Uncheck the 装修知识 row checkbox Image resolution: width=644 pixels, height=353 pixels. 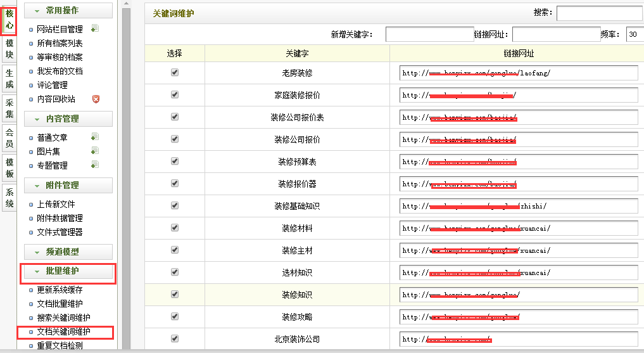[x=175, y=294]
